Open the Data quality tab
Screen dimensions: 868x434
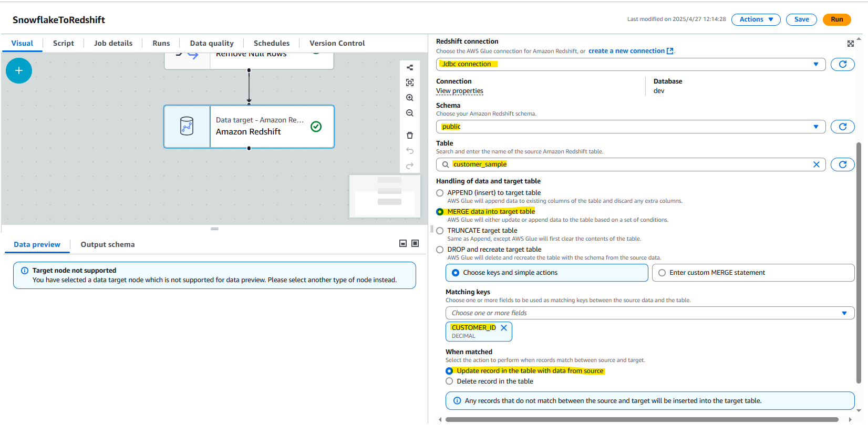click(x=212, y=43)
